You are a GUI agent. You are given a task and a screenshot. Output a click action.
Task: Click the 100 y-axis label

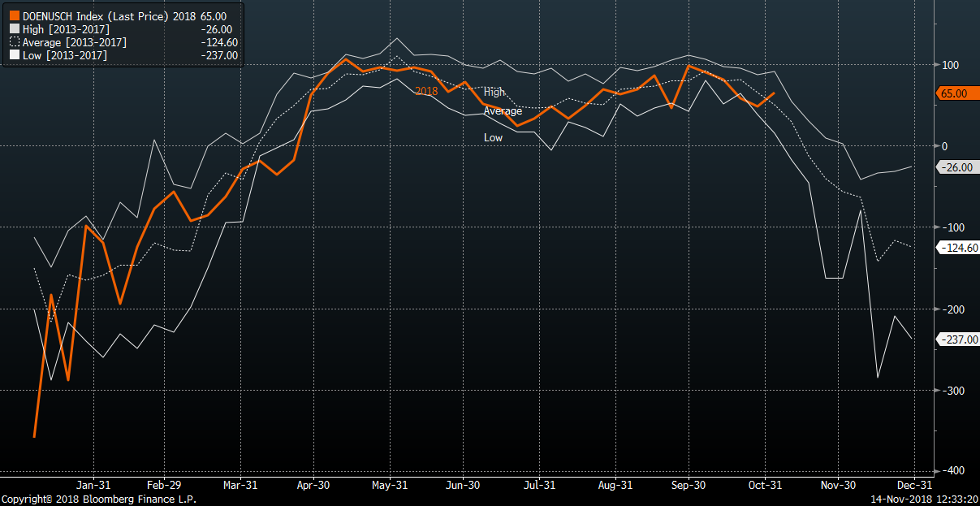pyautogui.click(x=950, y=65)
